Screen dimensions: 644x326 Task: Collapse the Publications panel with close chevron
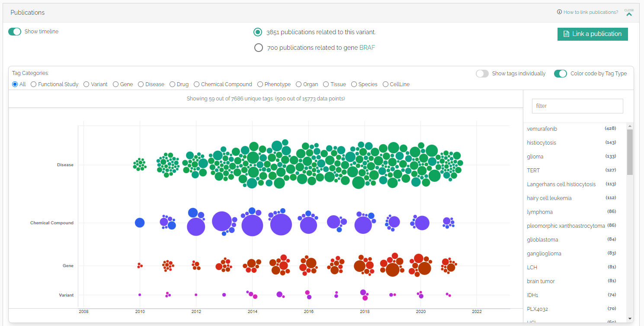629,13
